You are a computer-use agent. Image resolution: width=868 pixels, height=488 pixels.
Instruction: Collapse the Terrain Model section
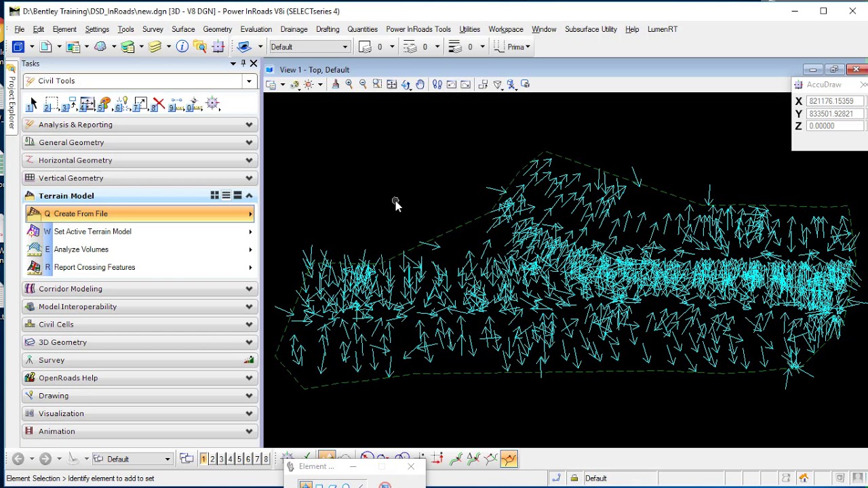click(249, 196)
